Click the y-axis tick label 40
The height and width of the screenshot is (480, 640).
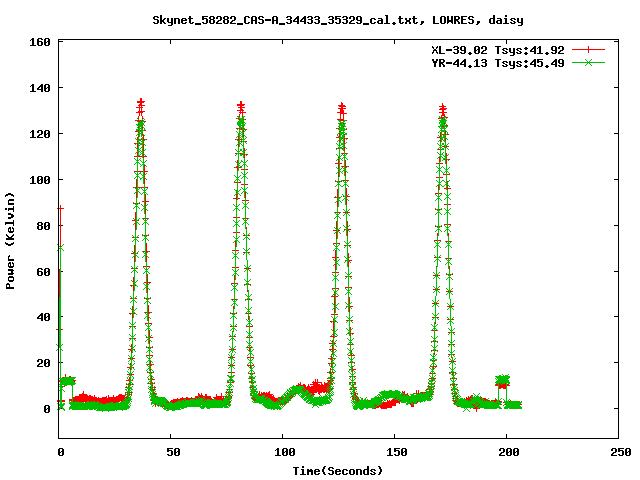tap(43, 317)
